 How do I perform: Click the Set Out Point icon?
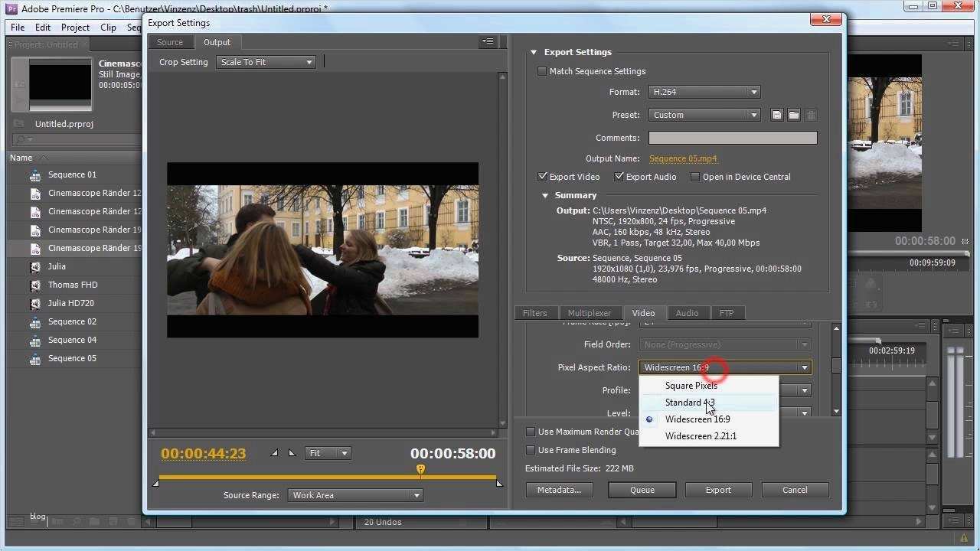point(291,452)
